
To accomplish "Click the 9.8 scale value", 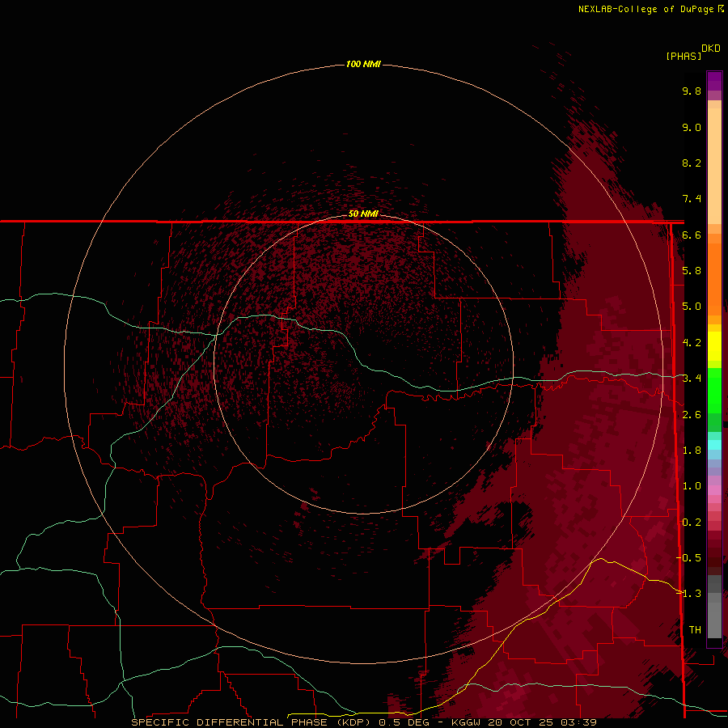I will [x=692, y=91].
